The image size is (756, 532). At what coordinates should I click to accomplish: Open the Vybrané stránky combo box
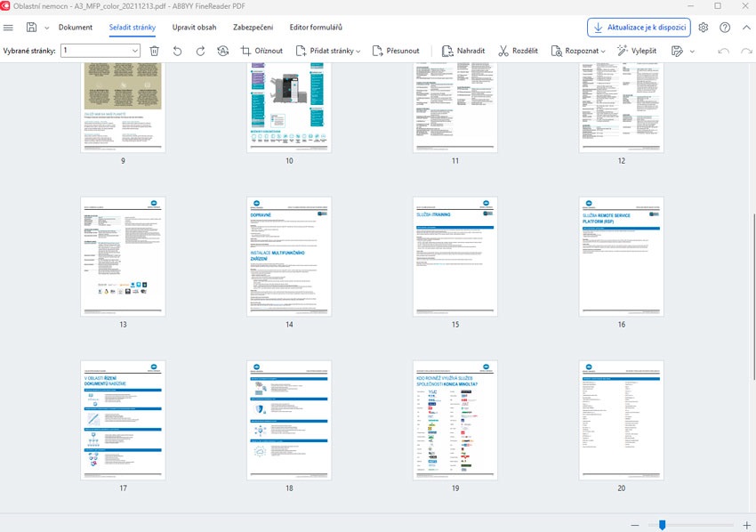[101, 51]
